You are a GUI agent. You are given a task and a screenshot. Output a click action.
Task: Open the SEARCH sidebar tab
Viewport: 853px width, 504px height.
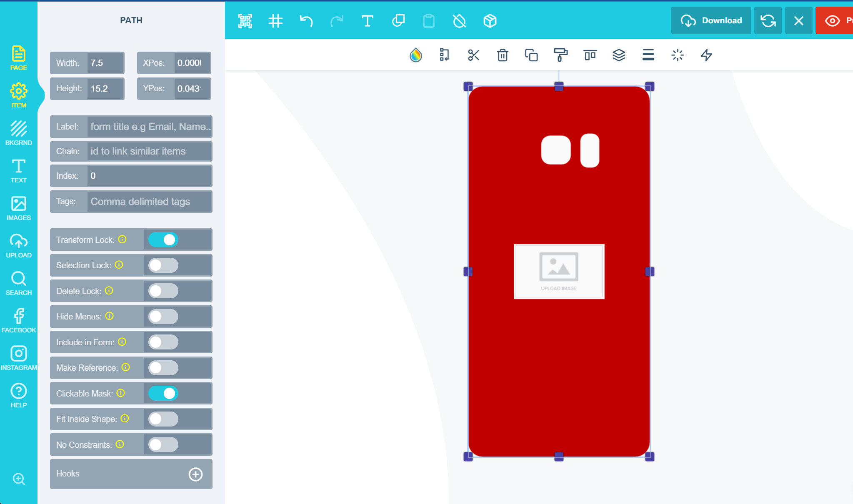(x=19, y=283)
